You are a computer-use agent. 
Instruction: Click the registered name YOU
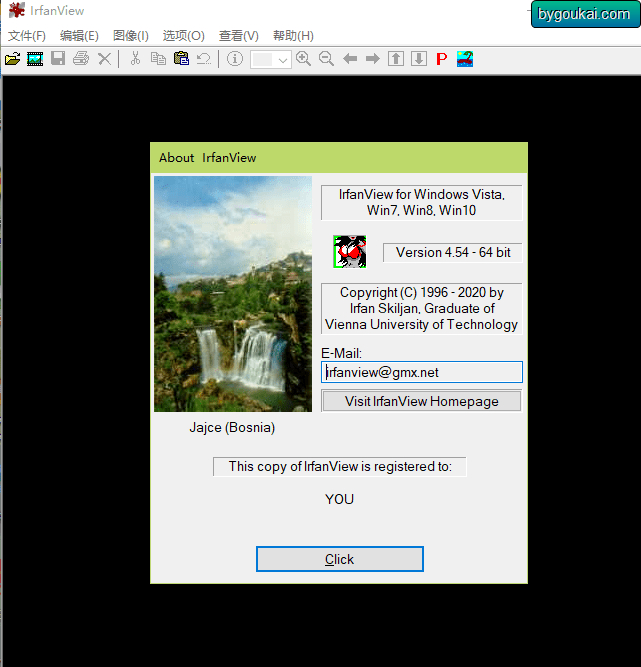point(339,499)
